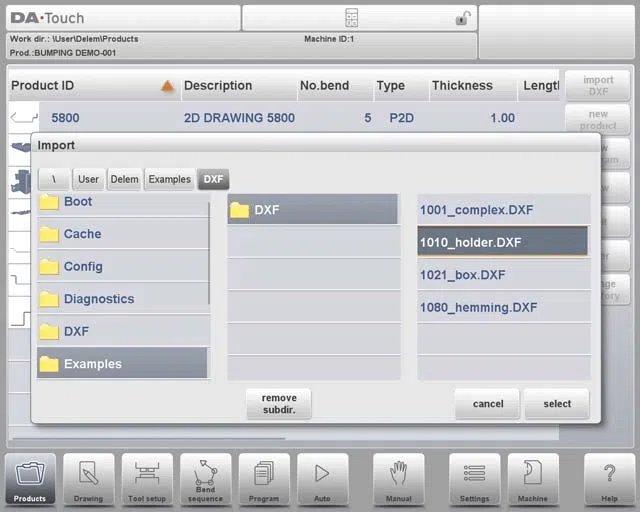Viewport: 640px width, 512px height.
Task: Open the Config folder
Action: pos(122,267)
